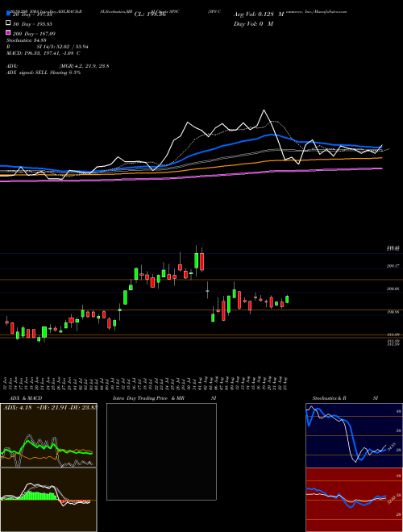Click the 200.98 price axis label
The height and width of the screenshot is (532, 403).
[x=393, y=289]
